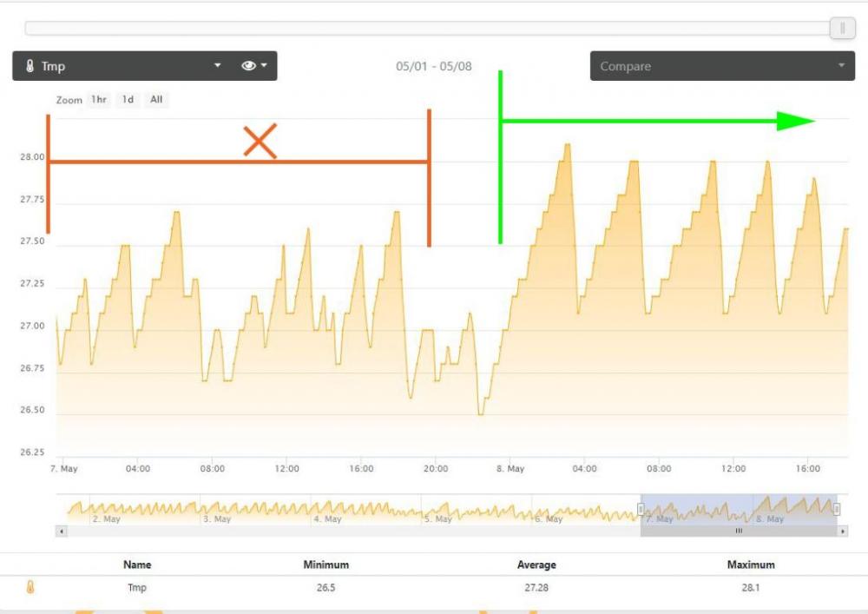Screen dimensions: 868x614
Task: Click the 3. May navigator label
Action: pos(217,518)
